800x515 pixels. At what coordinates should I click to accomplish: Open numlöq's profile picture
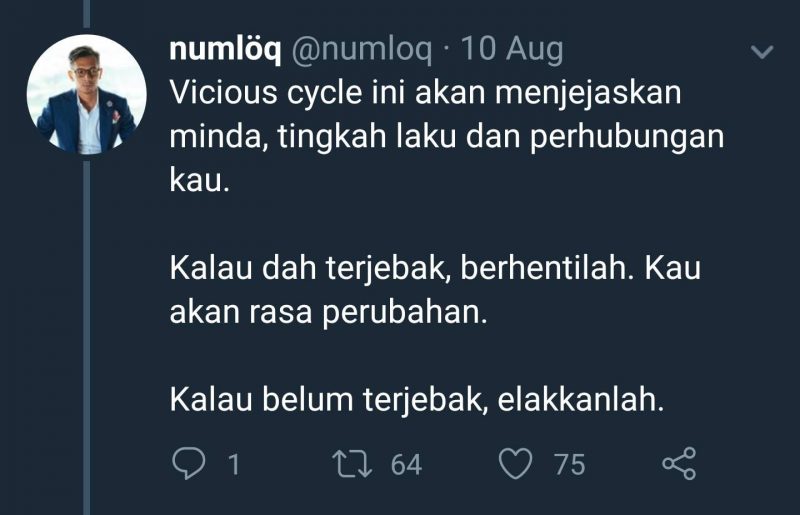pyautogui.click(x=87, y=94)
